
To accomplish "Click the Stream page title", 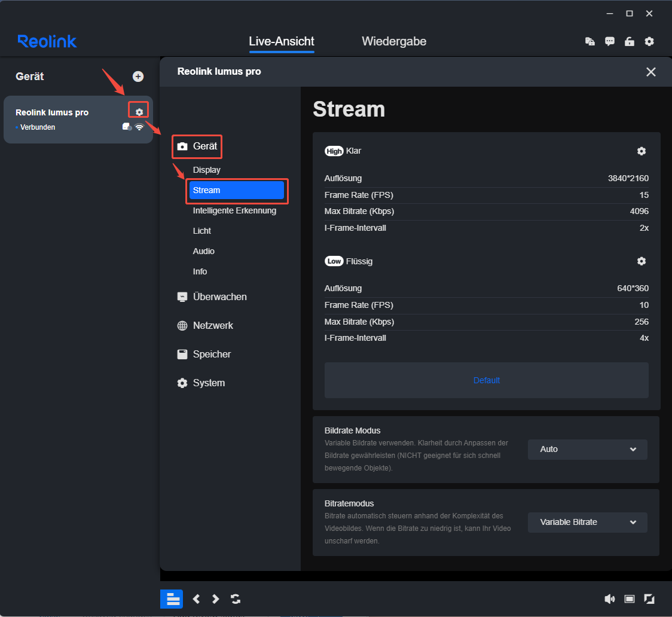I will [349, 109].
